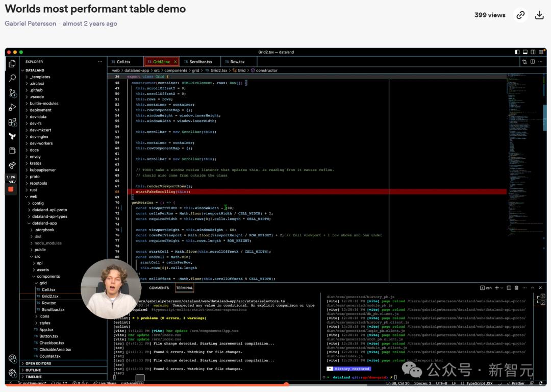Click TypeScript JSX language mode in status bar
This screenshot has height=392, width=551.
click(479, 383)
